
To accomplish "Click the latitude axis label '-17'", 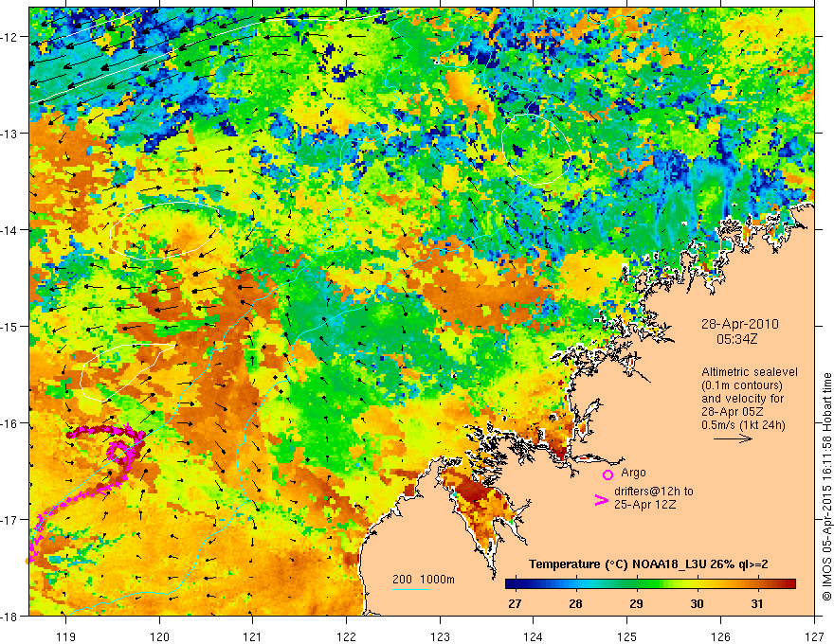I will click(9, 520).
